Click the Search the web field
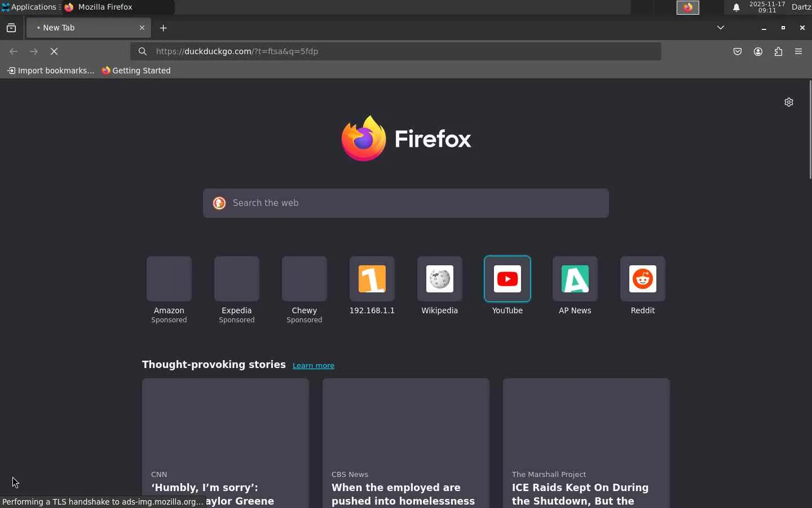This screenshot has width=812, height=508. [x=406, y=203]
